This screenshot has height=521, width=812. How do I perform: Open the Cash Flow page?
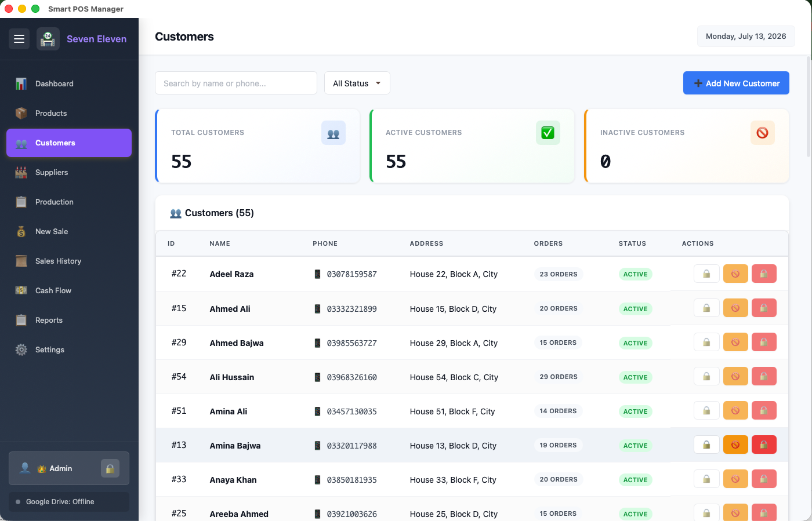tap(69, 290)
